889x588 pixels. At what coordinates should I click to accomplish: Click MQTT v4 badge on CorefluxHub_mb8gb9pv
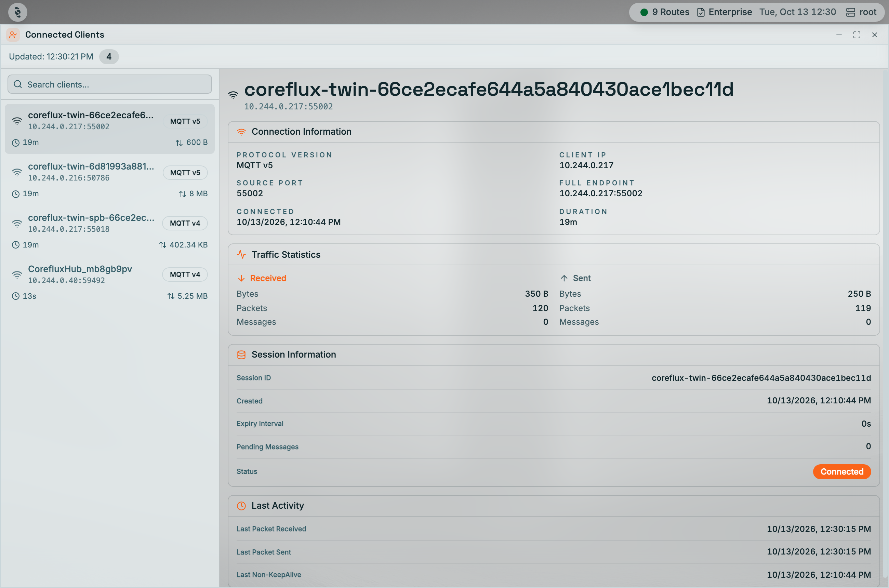185,275
